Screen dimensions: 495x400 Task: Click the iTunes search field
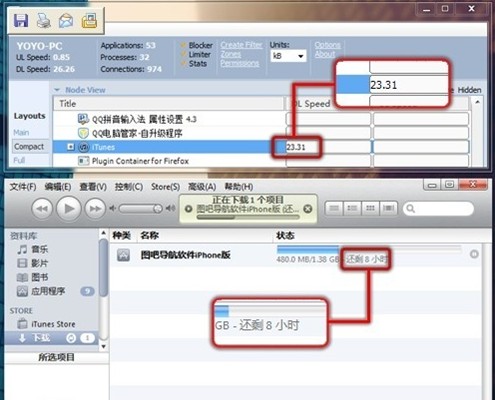click(438, 209)
